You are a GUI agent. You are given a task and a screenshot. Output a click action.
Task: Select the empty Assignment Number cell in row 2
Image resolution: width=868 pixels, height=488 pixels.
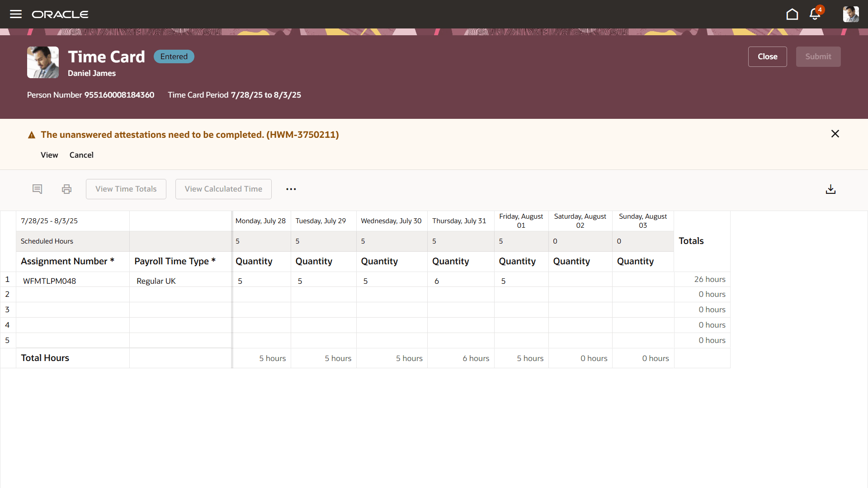(72, 294)
